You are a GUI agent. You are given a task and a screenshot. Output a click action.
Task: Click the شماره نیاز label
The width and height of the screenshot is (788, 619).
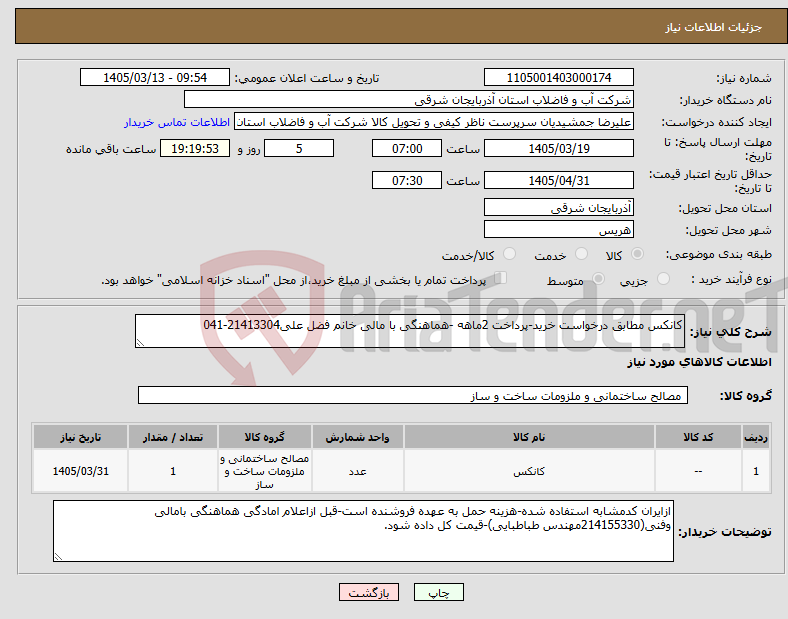tap(743, 78)
